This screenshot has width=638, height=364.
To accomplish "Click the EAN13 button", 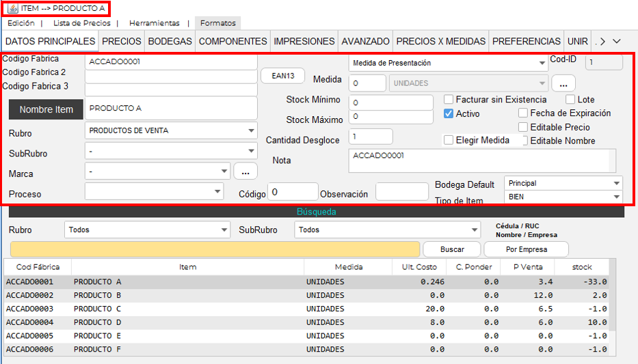I will 282,76.
